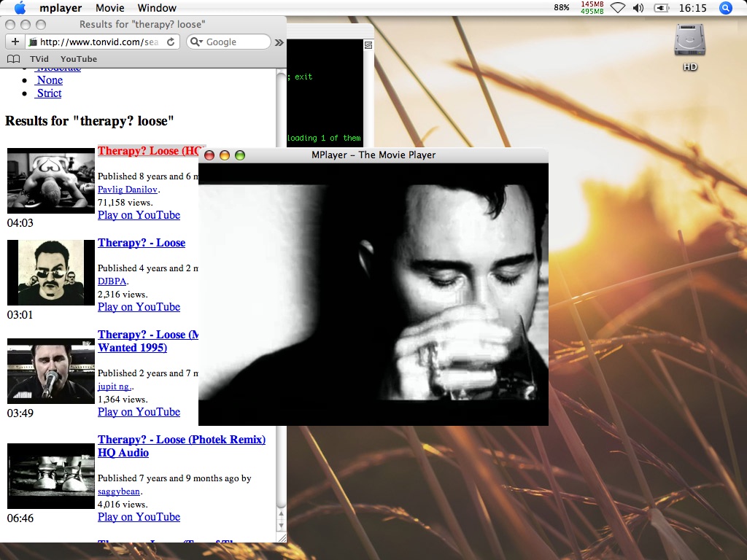The image size is (747, 560).
Task: Open Loose (Photek Remix) HQ Audio title
Action: [x=182, y=446]
